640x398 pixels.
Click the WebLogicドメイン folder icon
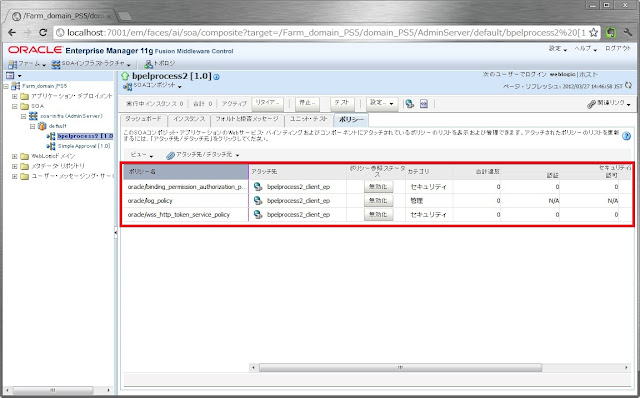[24, 156]
